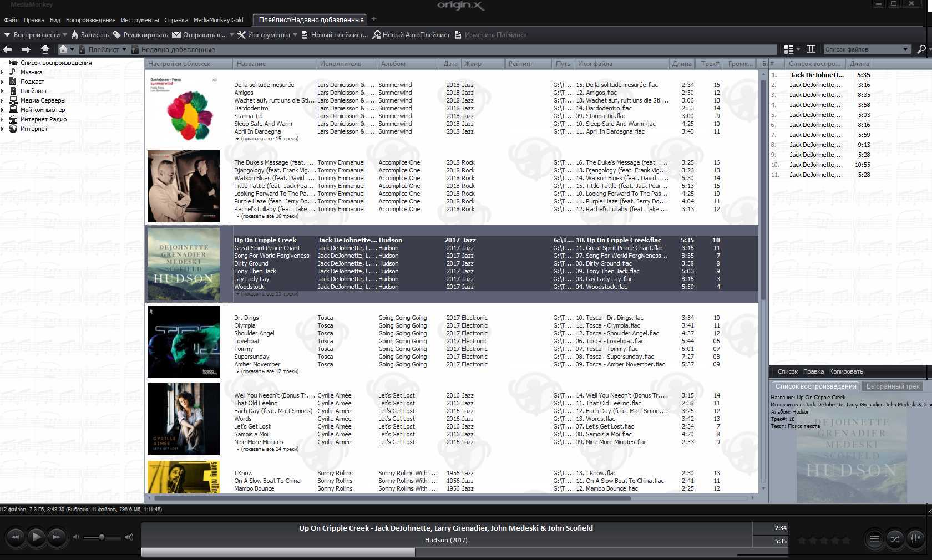Mute via the small speaker icon

76,537
